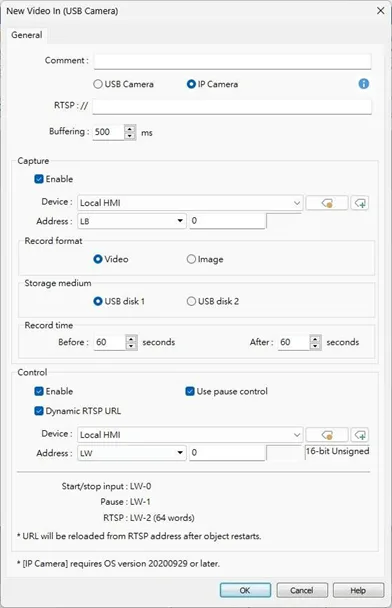The height and width of the screenshot is (608, 392).
Task: Open Capture Device dropdown showing Local HMI
Action: coord(190,203)
